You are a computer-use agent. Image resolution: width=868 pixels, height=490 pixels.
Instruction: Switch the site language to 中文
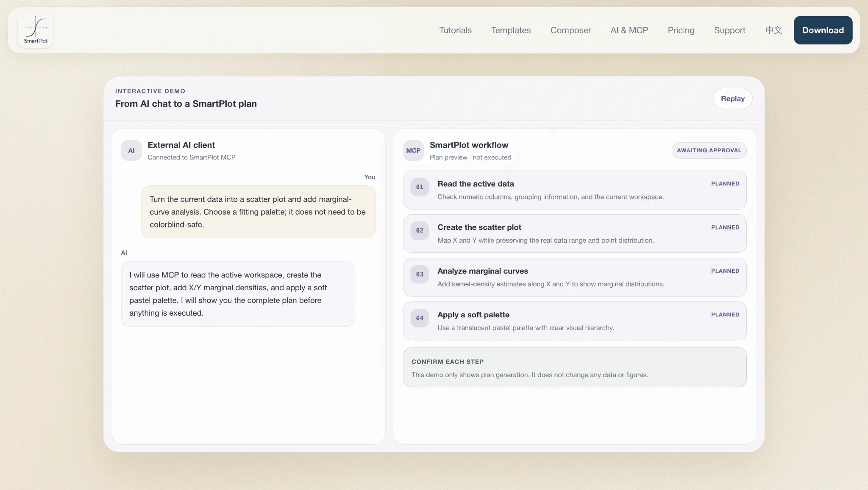pyautogui.click(x=773, y=30)
